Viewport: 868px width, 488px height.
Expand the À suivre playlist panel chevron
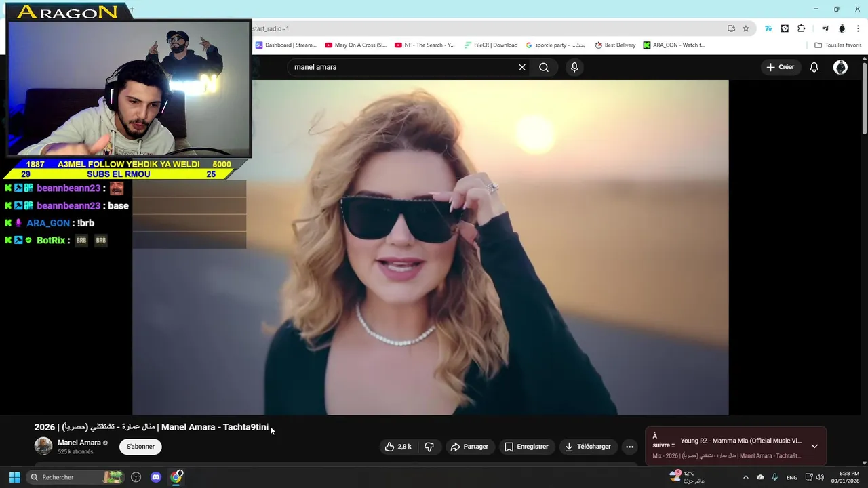click(x=814, y=446)
